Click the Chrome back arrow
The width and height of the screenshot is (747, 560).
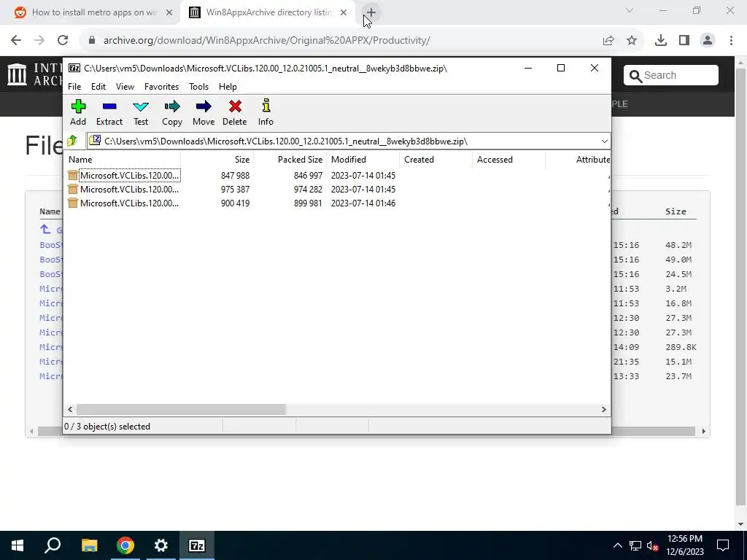pyautogui.click(x=16, y=41)
